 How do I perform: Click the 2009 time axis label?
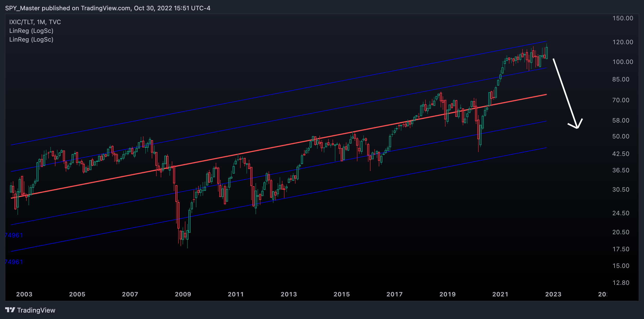(183, 294)
